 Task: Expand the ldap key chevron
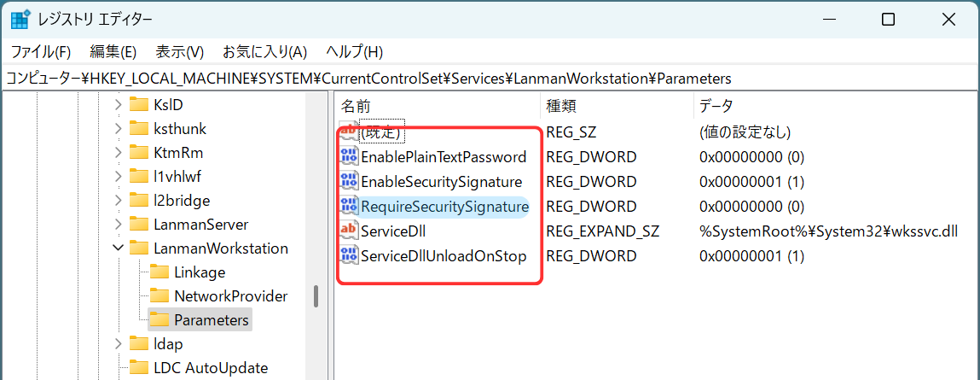[x=118, y=343]
